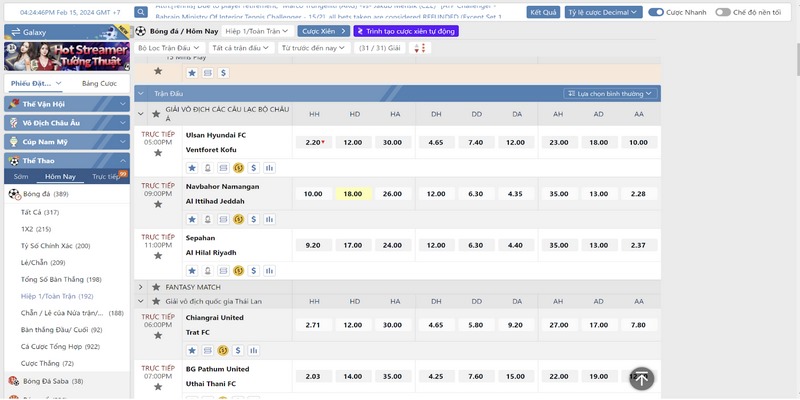The width and height of the screenshot is (800, 400).
Task: Expand the Thế Vận Hội sidebar panel
Action: click(x=67, y=104)
